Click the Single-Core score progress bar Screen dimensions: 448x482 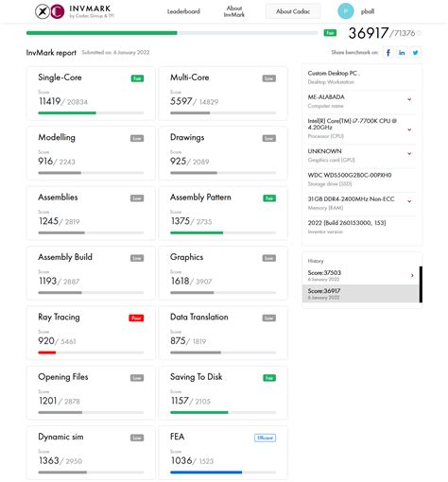pyautogui.click(x=91, y=112)
